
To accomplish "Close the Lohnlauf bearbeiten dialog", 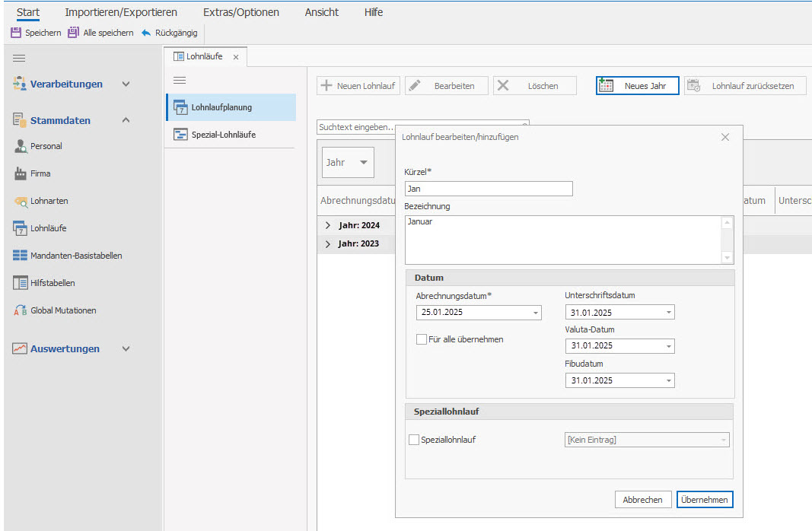I will (x=725, y=137).
